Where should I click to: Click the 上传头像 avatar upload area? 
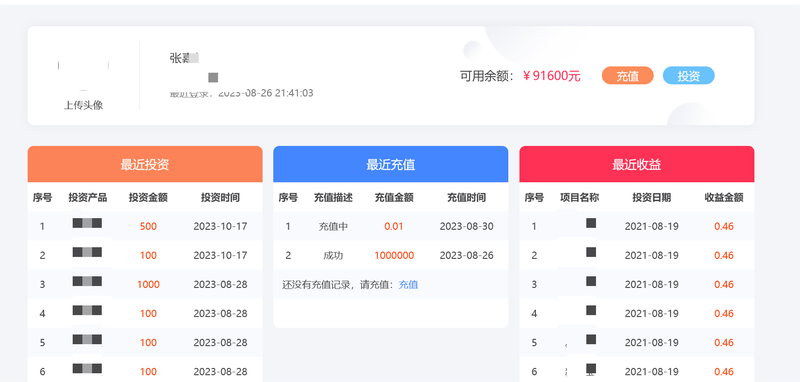point(83,82)
